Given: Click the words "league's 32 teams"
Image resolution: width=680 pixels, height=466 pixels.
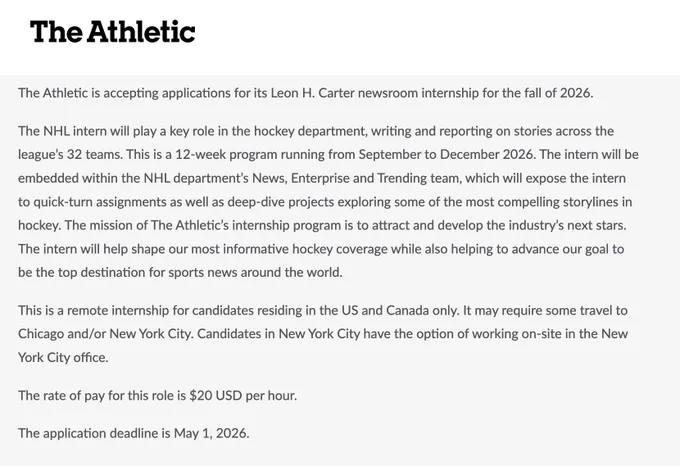Looking at the screenshot, I should 70,154.
